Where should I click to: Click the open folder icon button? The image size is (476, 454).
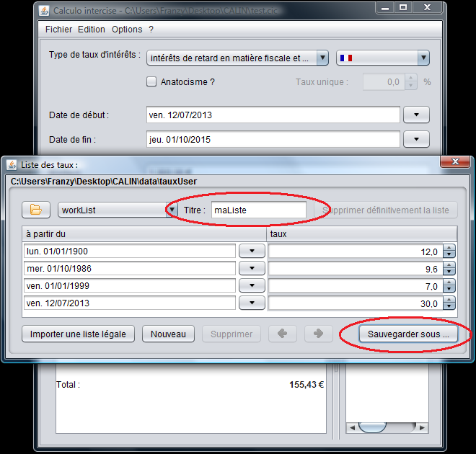36,210
